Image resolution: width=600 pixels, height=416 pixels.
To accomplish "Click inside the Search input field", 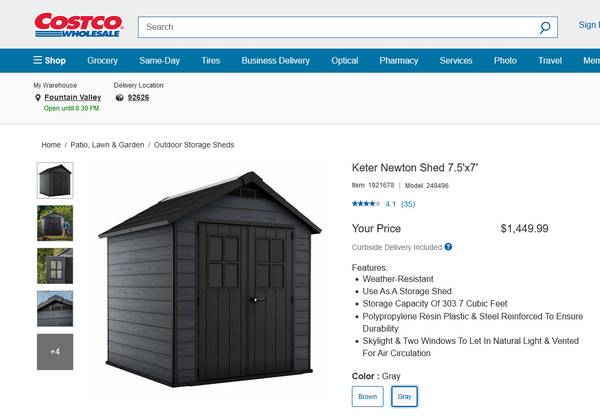I will click(337, 27).
